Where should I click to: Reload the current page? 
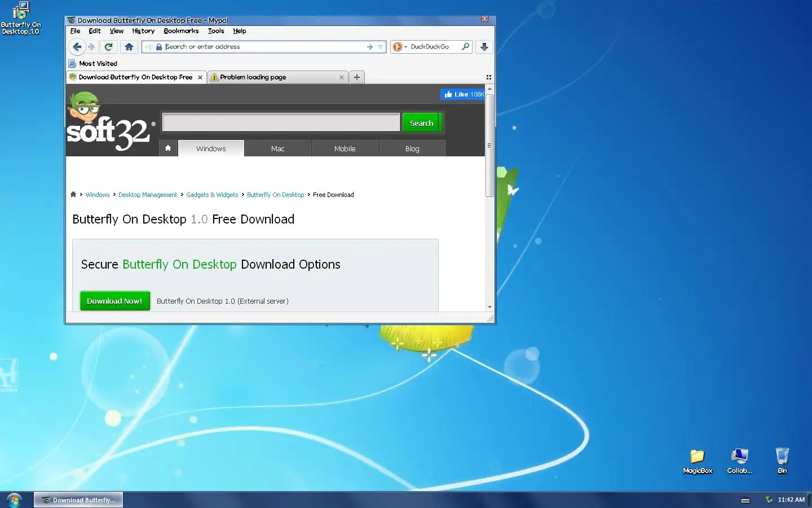pyautogui.click(x=109, y=47)
